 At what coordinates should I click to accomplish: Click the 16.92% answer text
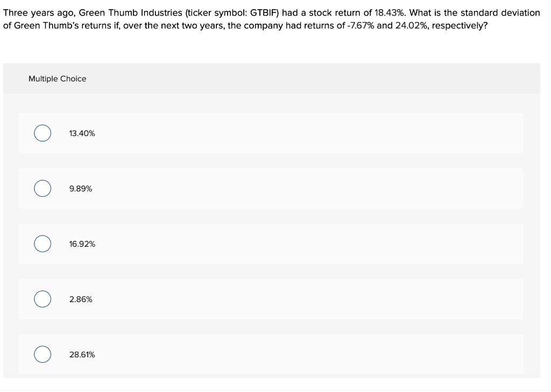82,244
